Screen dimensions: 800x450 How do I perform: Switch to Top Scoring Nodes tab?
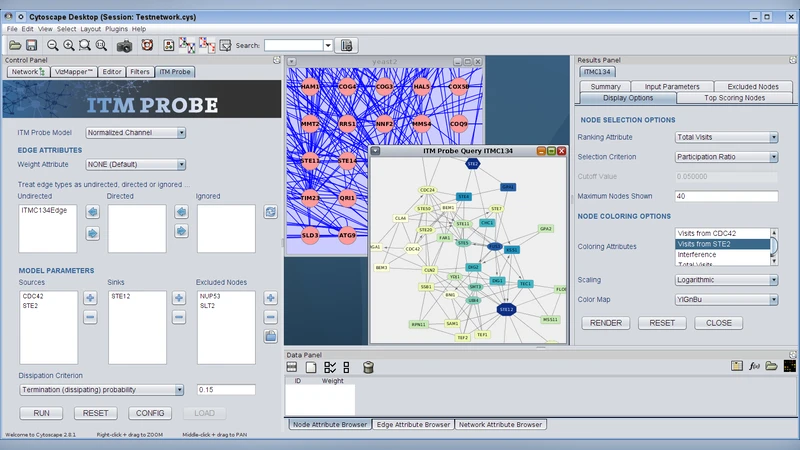735,98
